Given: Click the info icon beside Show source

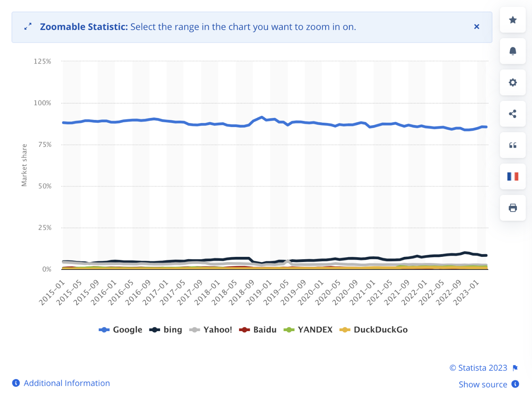Looking at the screenshot, I should click(x=516, y=384).
